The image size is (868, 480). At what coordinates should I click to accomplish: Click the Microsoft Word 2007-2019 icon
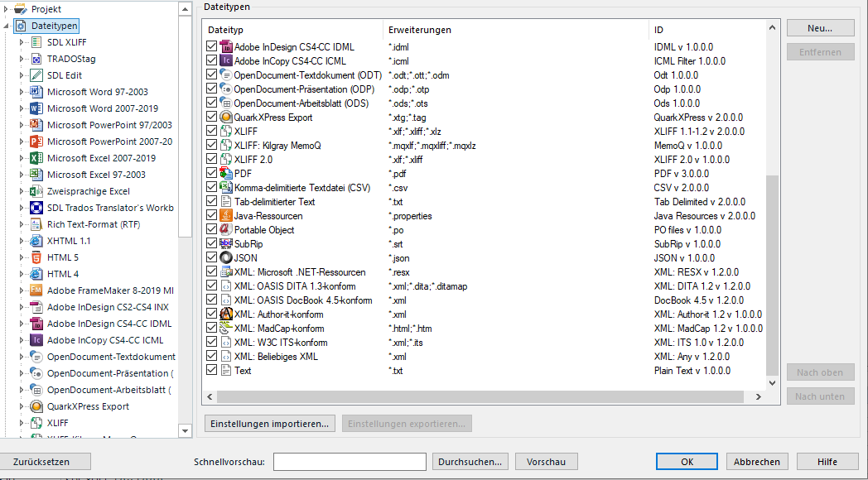click(x=36, y=108)
